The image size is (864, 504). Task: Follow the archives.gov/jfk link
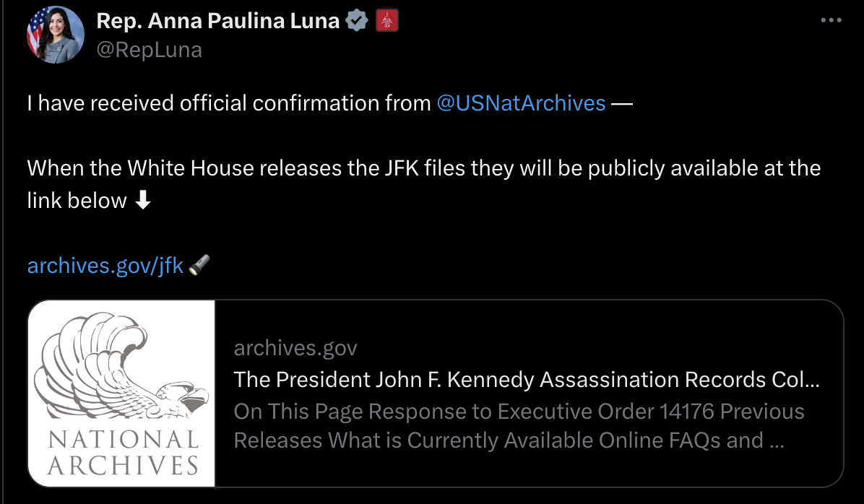[x=105, y=266]
